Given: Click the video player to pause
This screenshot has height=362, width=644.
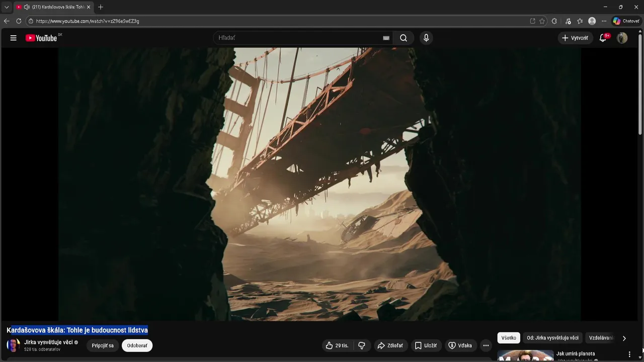Looking at the screenshot, I should [x=319, y=184].
